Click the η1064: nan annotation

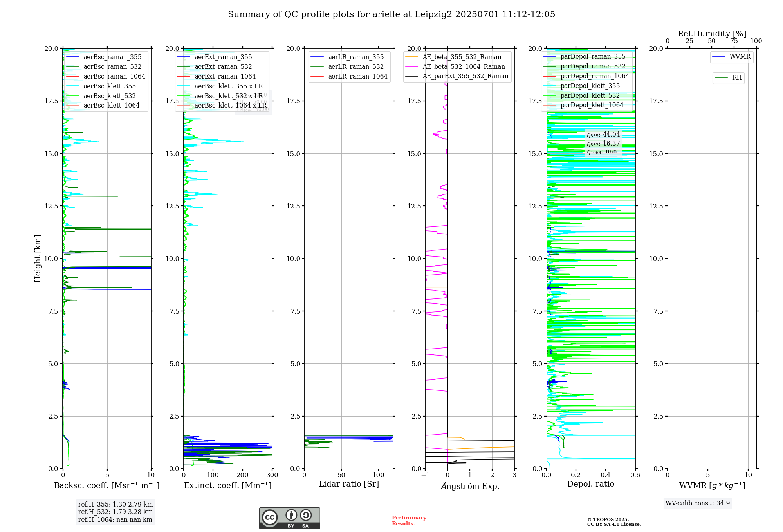click(602, 152)
